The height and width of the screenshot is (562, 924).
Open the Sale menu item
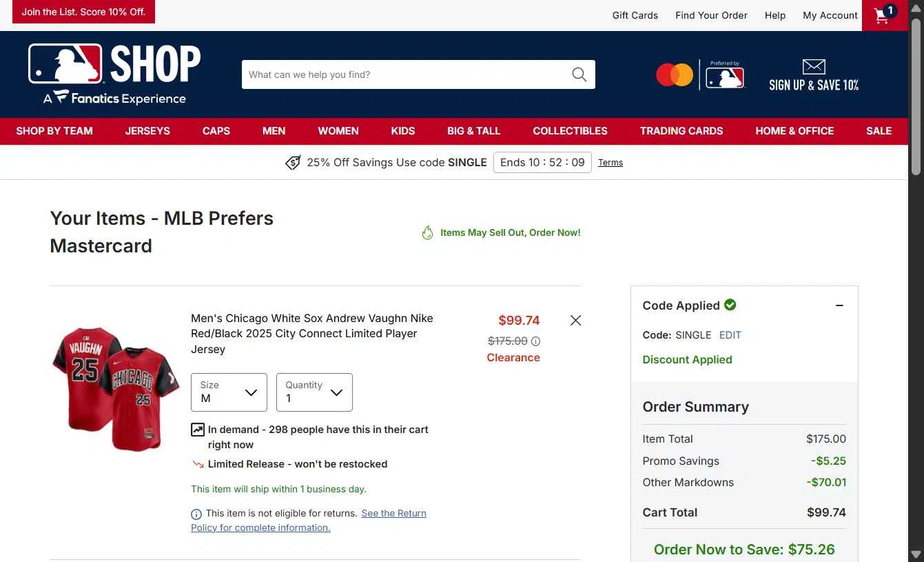click(879, 131)
